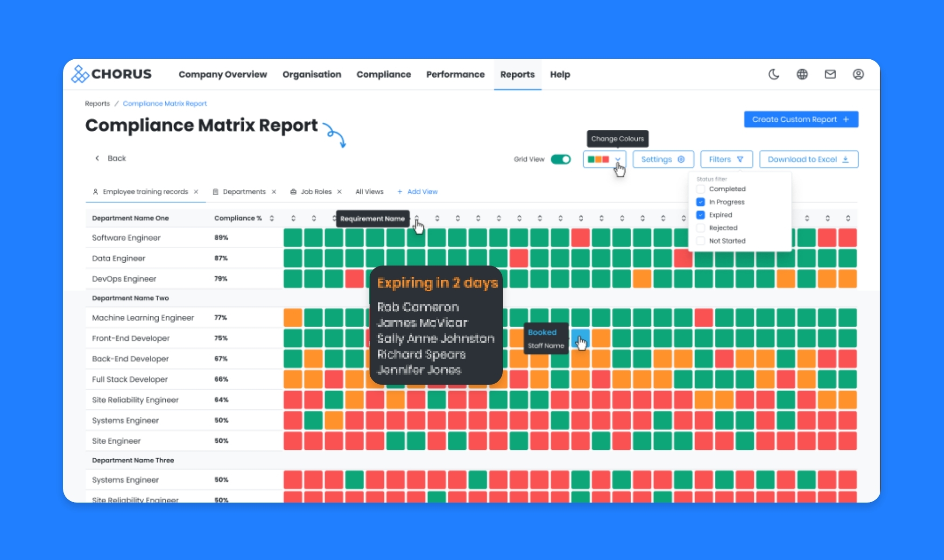
Task: Download report to Excel
Action: click(x=808, y=159)
